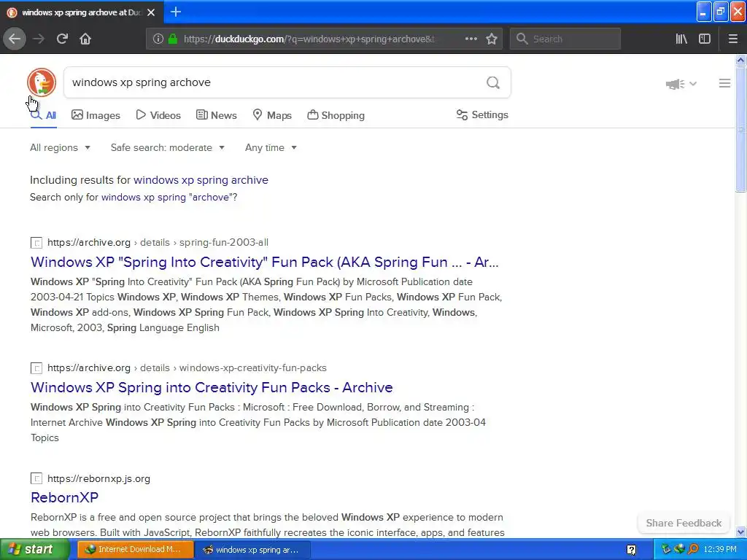Image resolution: width=747 pixels, height=560 pixels.
Task: Follow the windows xp spring archive suggestion
Action: tap(201, 180)
